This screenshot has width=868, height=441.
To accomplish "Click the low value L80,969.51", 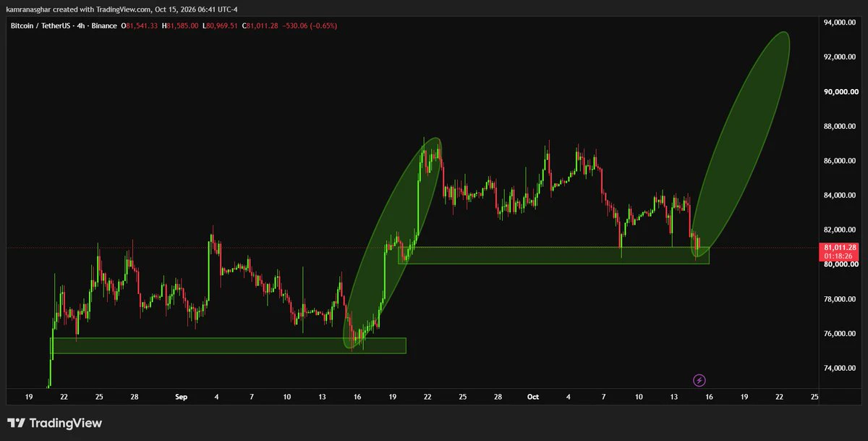I will pyautogui.click(x=220, y=26).
